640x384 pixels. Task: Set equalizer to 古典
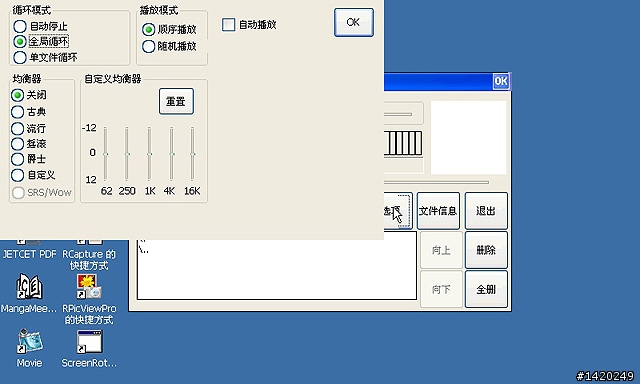tap(17, 112)
